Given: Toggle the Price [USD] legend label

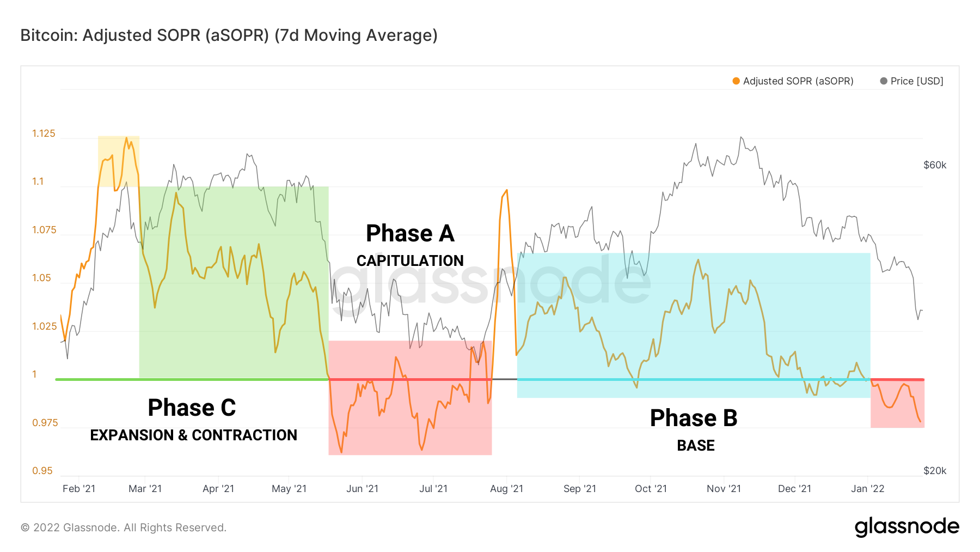Looking at the screenshot, I should click(x=917, y=81).
